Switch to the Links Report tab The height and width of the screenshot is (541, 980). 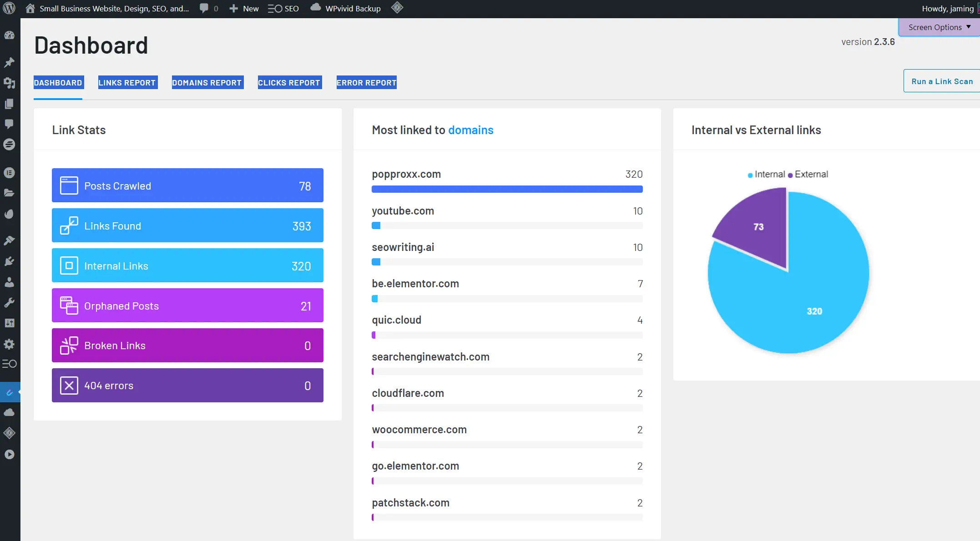127,82
